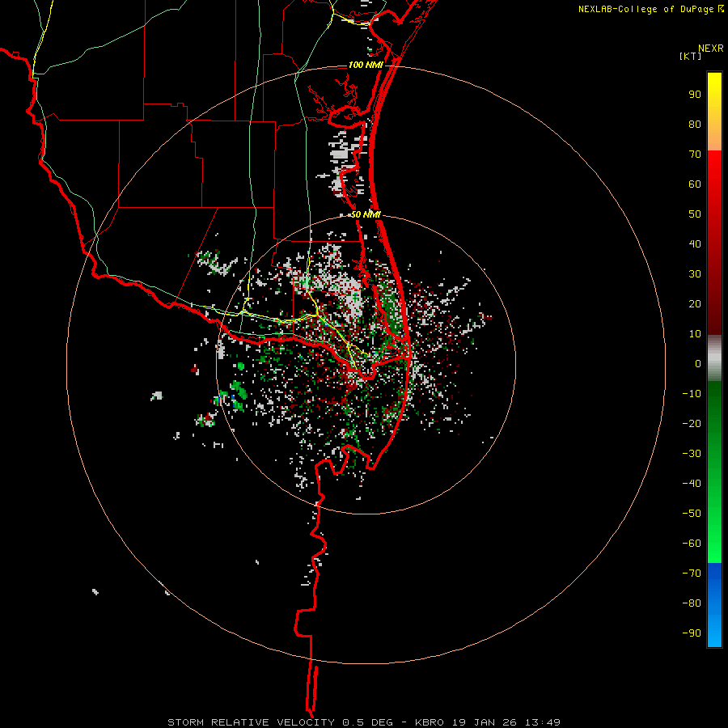Click the '-30' value on the velocity scale
The image size is (728, 728).
coord(692,454)
